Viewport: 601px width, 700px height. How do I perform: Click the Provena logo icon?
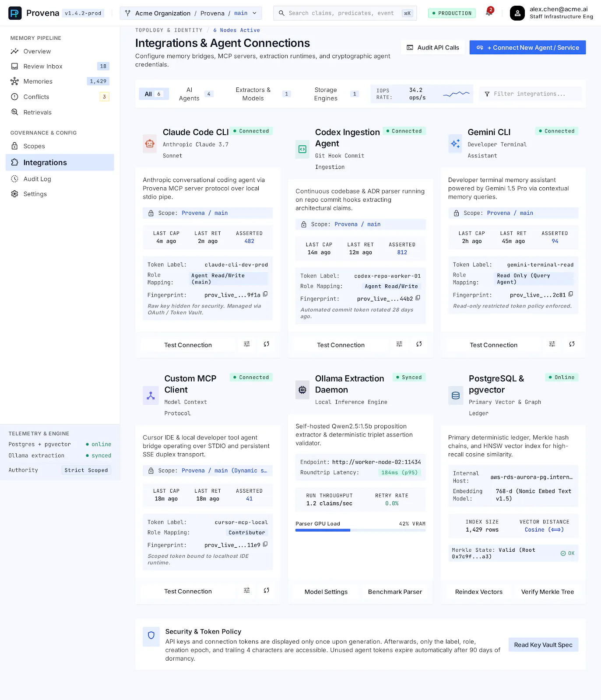click(15, 13)
